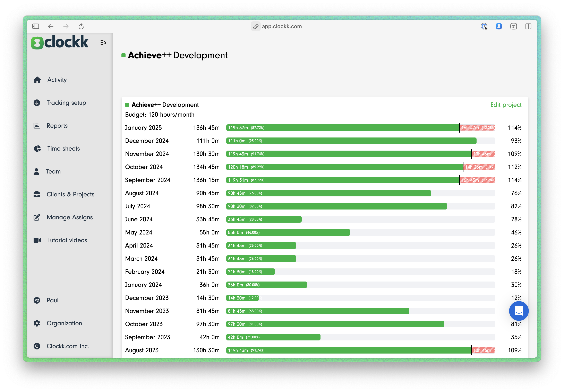564x392 pixels.
Task: Click the January 2025 green progress bar
Action: tap(342, 128)
